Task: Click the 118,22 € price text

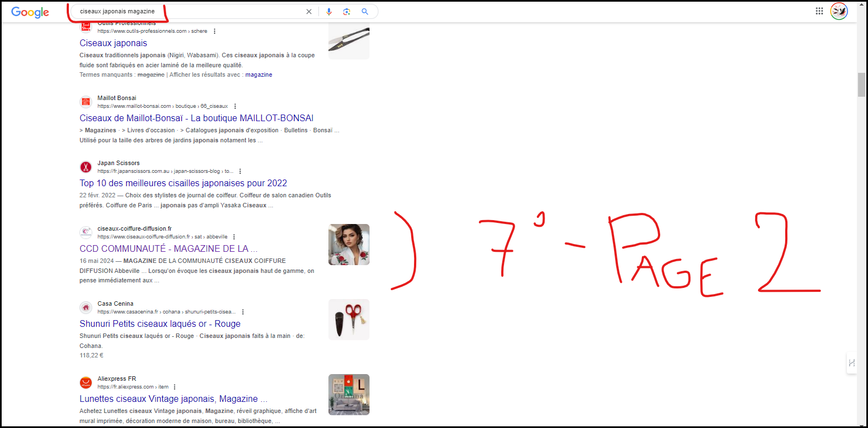Action: tap(92, 355)
